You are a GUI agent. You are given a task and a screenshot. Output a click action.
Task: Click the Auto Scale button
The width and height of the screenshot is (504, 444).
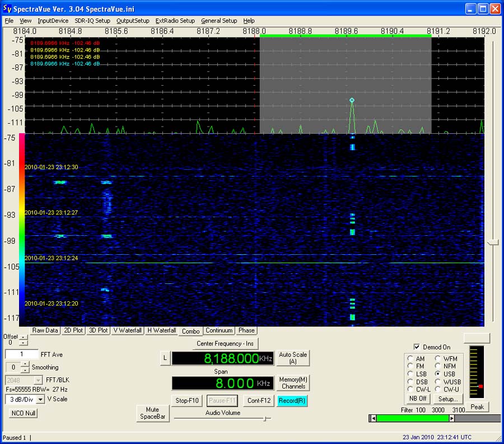click(293, 358)
